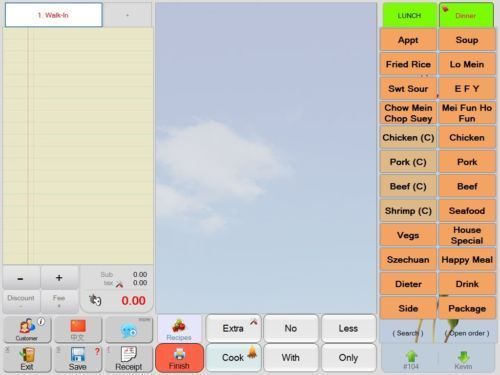Screen dimensions: 500x375
Task: Select the With modifier
Action: coord(291,358)
